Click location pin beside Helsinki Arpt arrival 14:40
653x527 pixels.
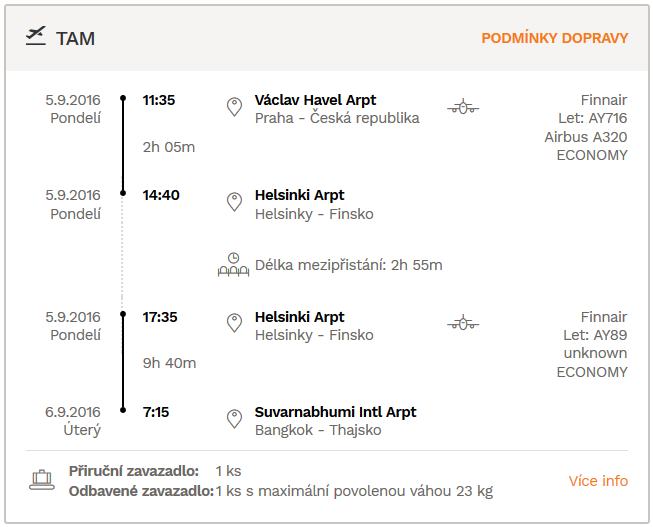click(234, 202)
